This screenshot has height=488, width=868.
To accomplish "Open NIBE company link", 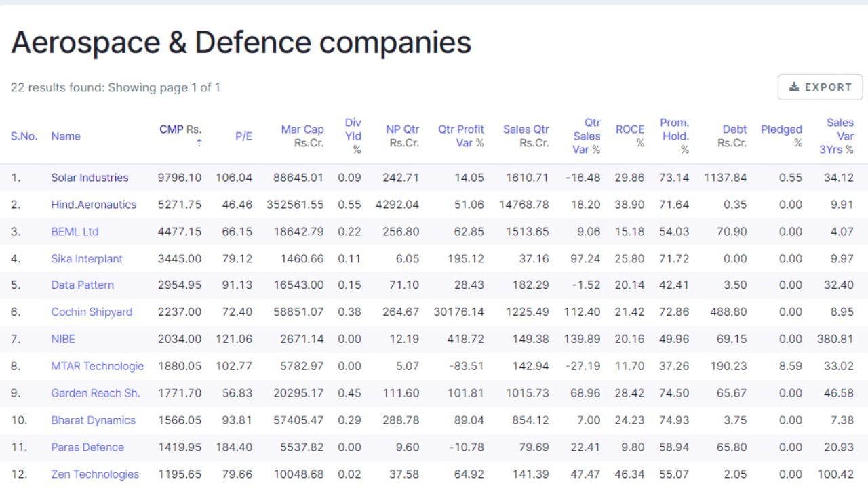I will click(63, 339).
